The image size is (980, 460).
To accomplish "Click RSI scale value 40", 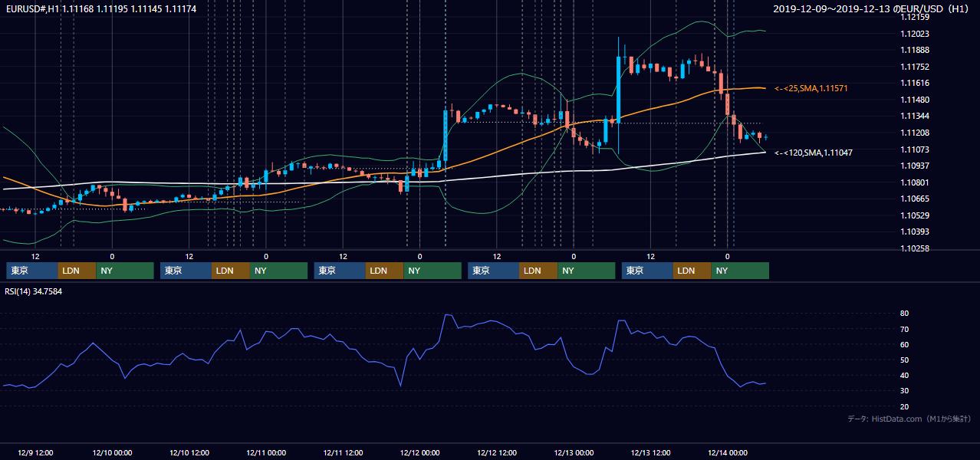I will tap(905, 375).
